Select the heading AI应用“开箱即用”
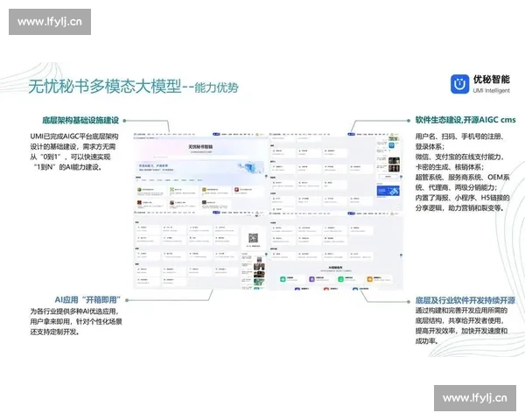Screen dimensions: 525x420 point(87,300)
